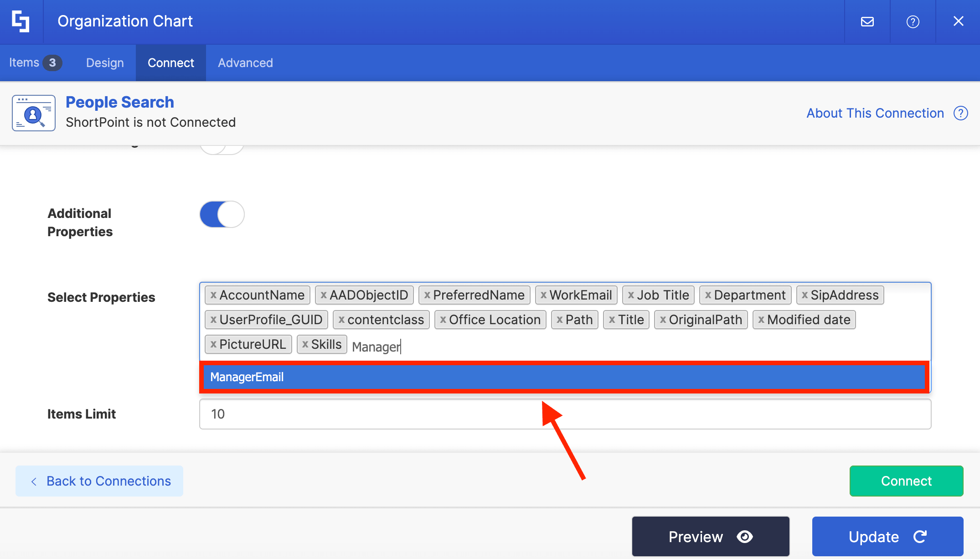Click the ShortPoint is not Connected status text
This screenshot has height=559, width=980.
point(150,122)
